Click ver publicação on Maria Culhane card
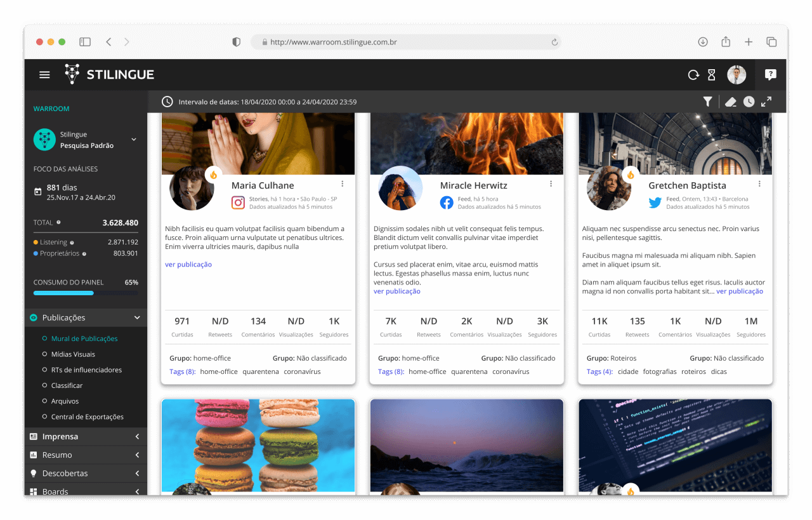812x520 pixels. click(188, 264)
